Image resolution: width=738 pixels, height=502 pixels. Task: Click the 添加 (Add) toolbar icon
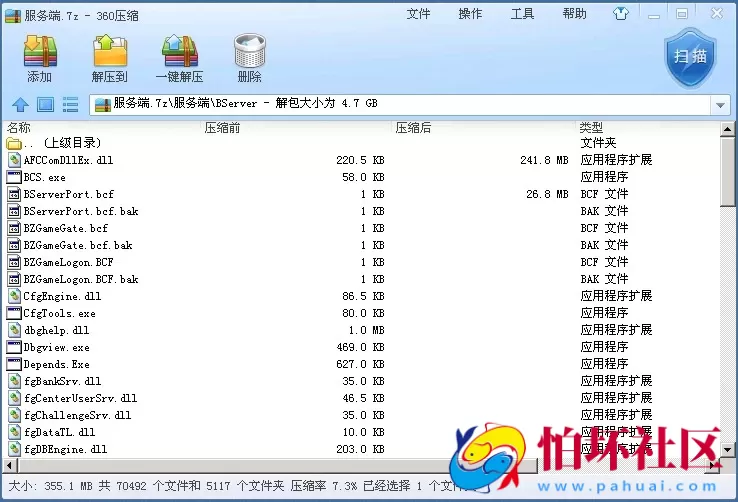(40, 51)
